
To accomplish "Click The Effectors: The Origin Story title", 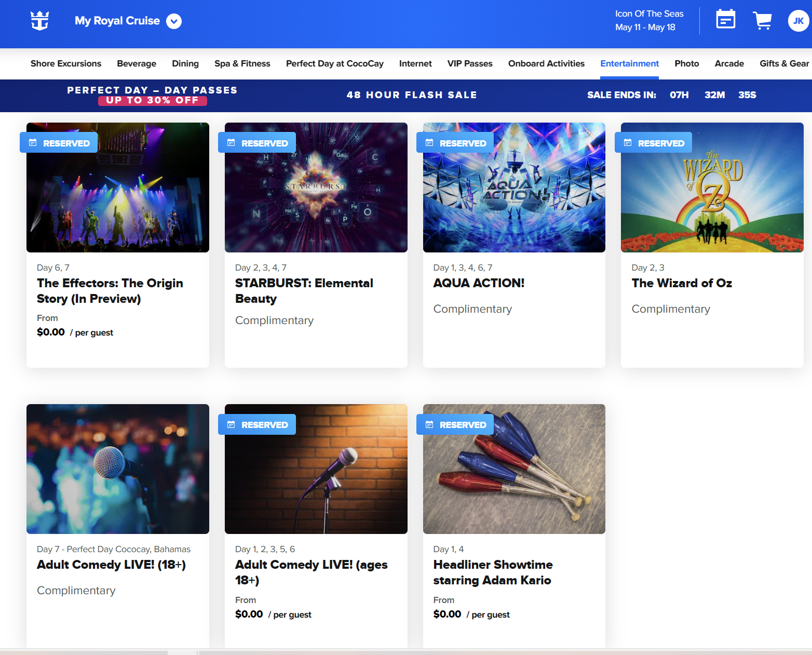I will [110, 291].
